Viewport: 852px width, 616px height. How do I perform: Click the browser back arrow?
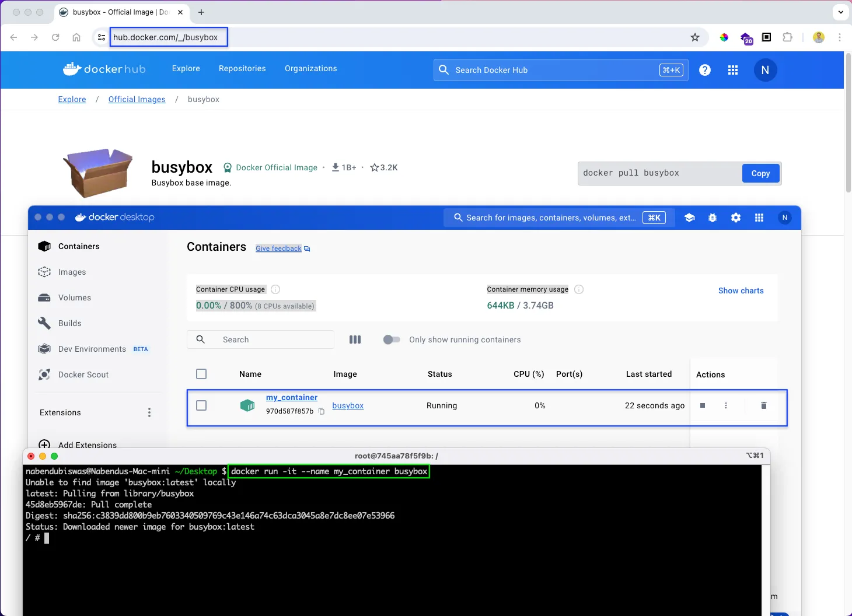13,37
